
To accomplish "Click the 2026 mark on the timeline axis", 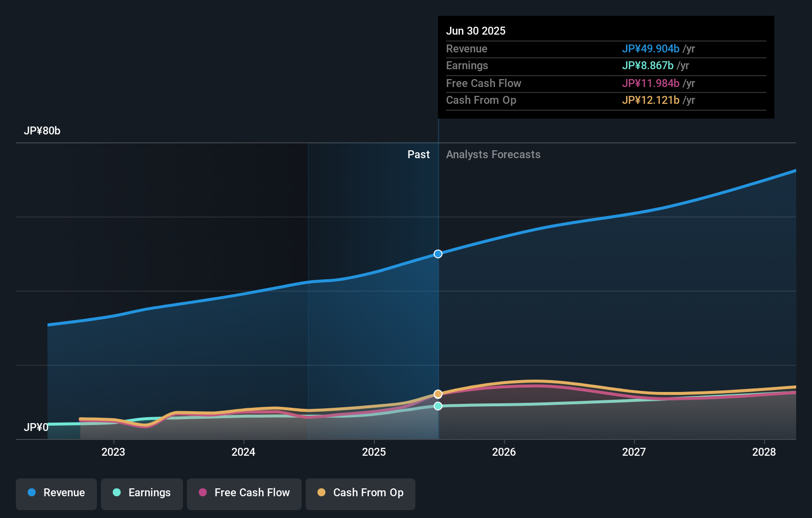I will (503, 452).
